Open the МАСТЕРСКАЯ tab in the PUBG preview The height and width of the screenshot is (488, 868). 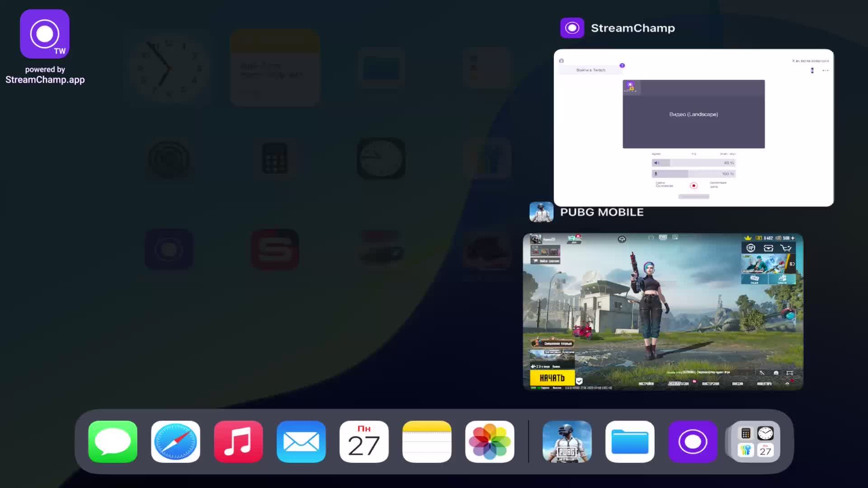(710, 384)
